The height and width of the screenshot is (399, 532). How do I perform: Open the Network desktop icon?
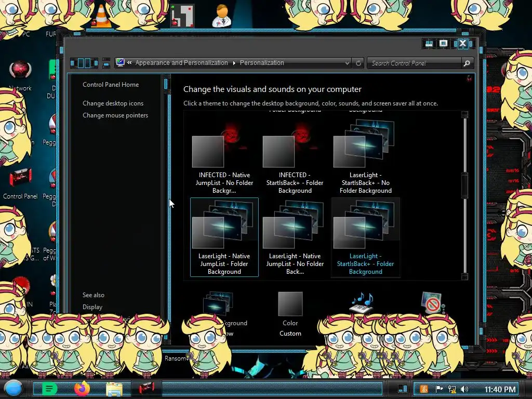coord(20,76)
